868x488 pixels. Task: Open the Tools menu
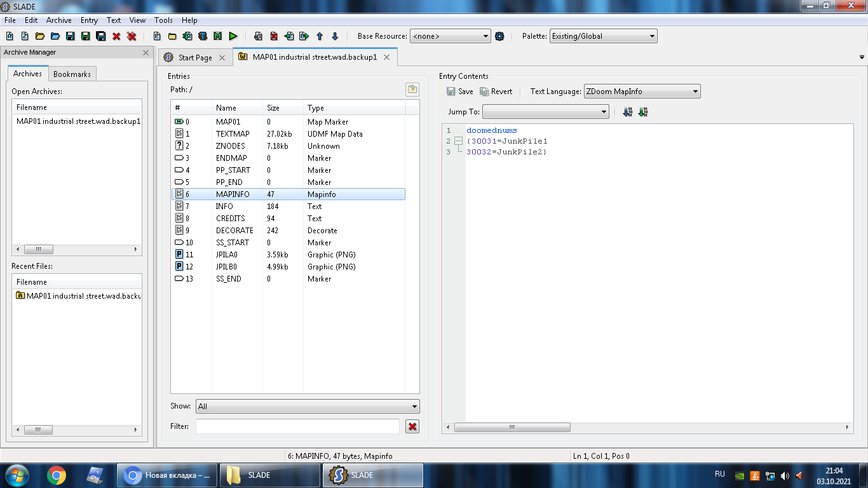(x=163, y=20)
